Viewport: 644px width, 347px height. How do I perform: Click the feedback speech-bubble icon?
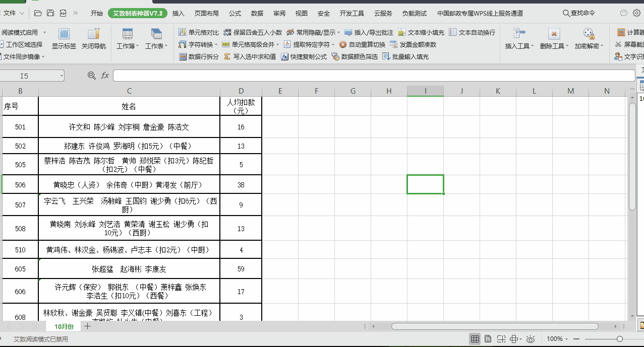624,13
